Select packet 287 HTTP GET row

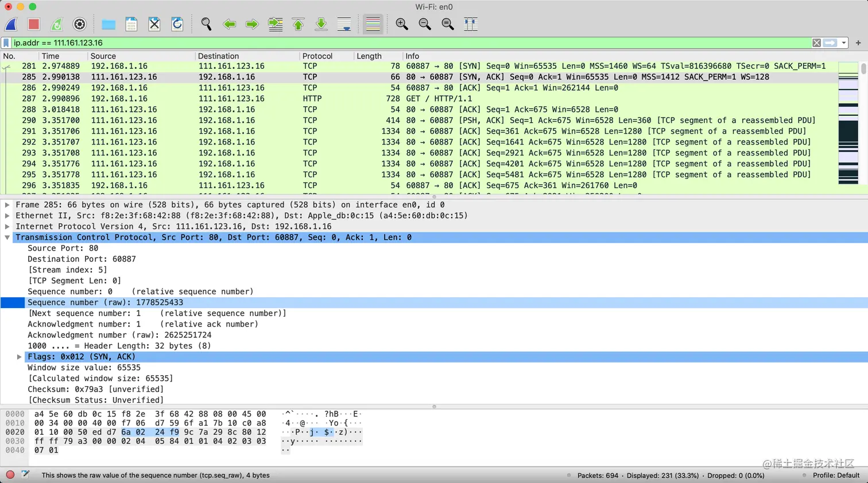pos(419,99)
